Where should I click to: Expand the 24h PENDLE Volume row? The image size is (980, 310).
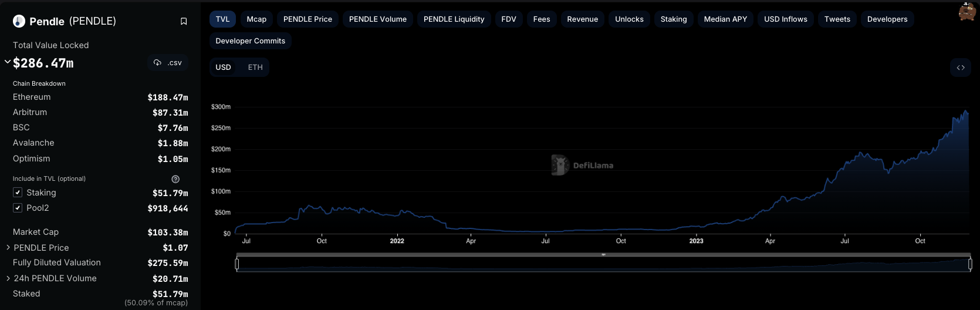8,278
